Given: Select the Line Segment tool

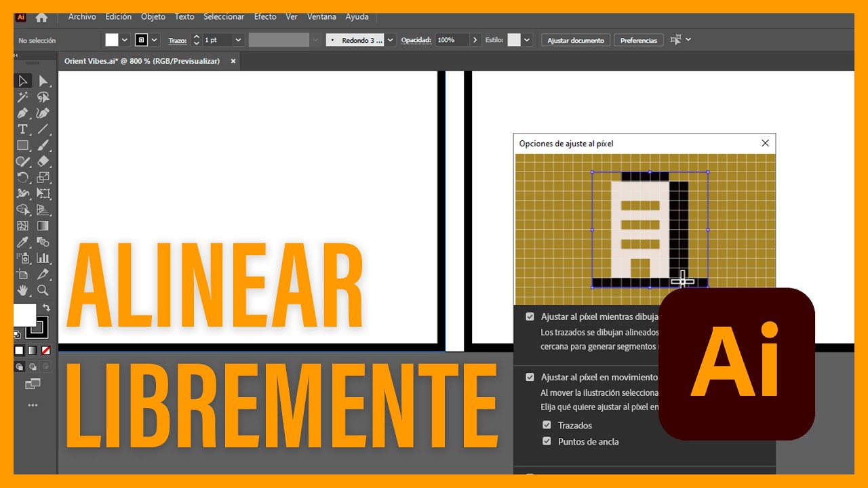Looking at the screenshot, I should (x=43, y=129).
